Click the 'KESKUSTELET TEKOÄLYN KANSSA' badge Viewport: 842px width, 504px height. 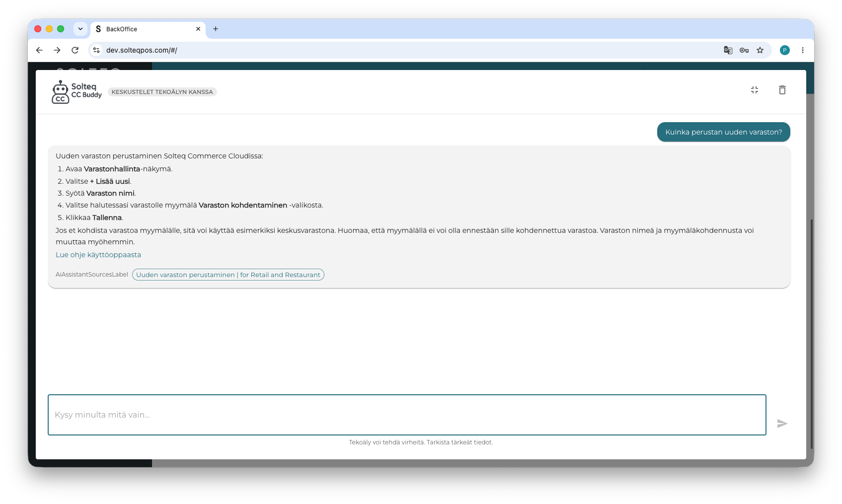pos(162,92)
